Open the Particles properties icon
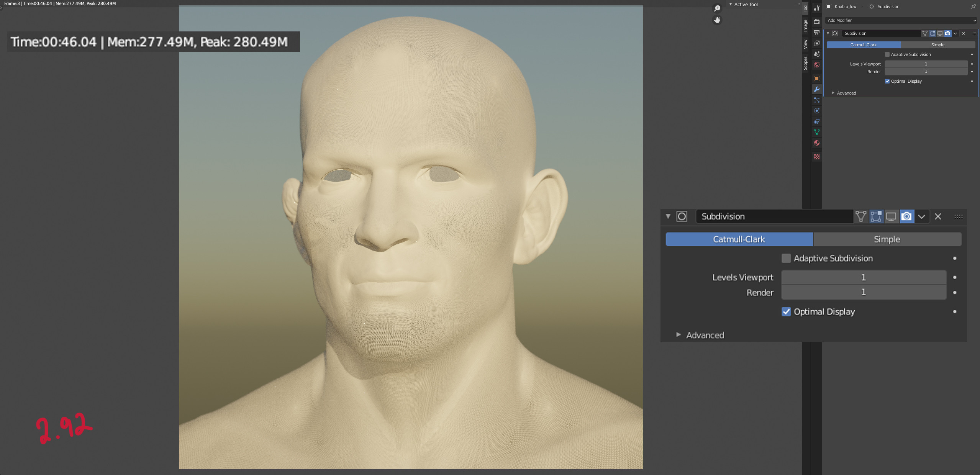This screenshot has width=980, height=475. click(x=816, y=100)
